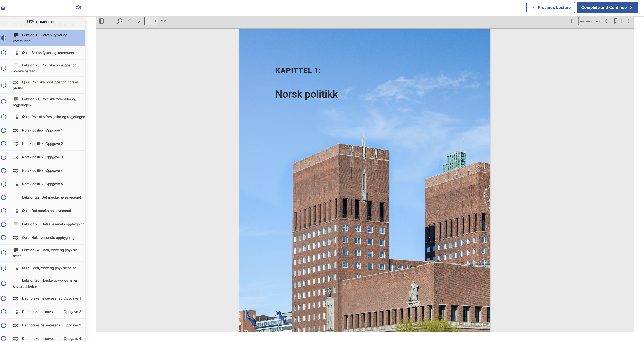Click the 0% COMPLETE progress label
Image resolution: width=644 pixels, height=342 pixels.
tap(41, 22)
